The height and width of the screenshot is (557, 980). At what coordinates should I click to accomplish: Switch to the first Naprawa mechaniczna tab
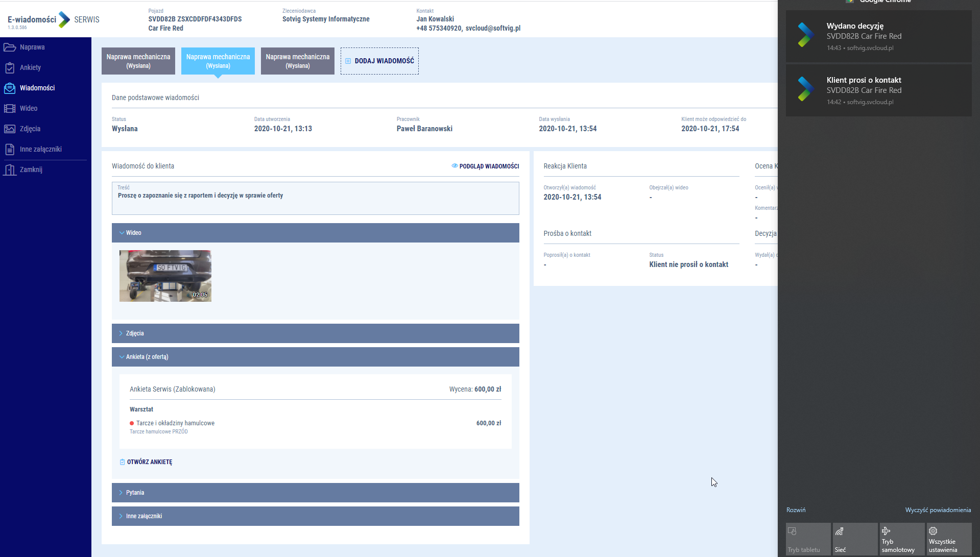coord(138,61)
